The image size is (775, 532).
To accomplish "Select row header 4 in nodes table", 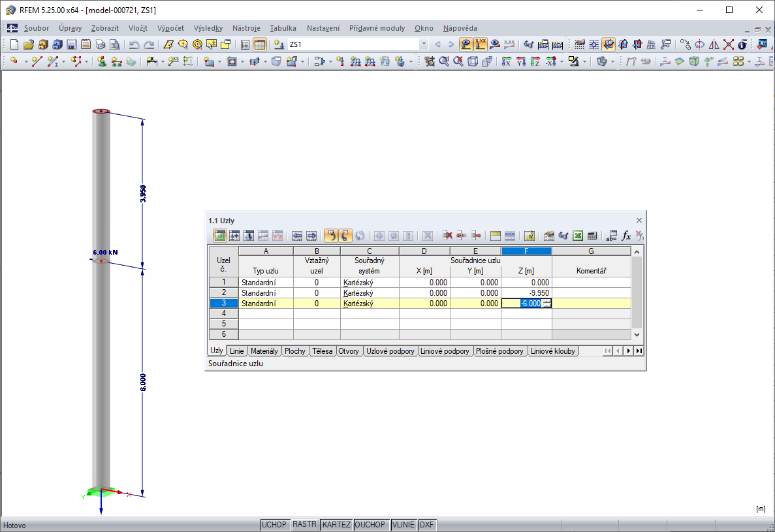I will [223, 314].
